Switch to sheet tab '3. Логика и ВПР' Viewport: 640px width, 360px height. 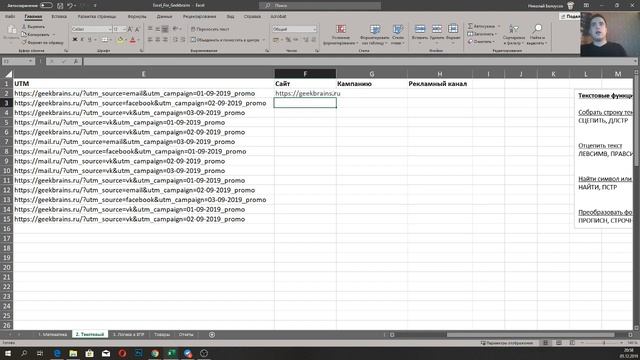point(129,334)
